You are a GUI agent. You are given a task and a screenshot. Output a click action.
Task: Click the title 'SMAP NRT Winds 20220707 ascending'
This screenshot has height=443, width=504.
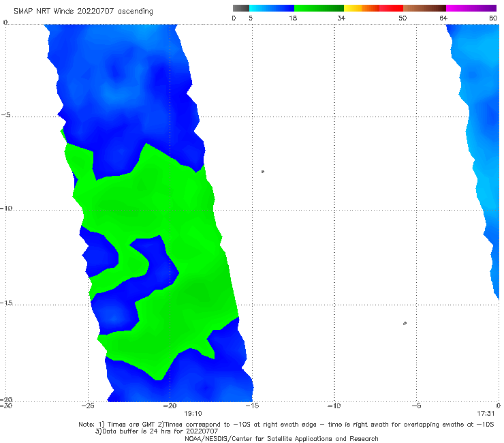83,11
